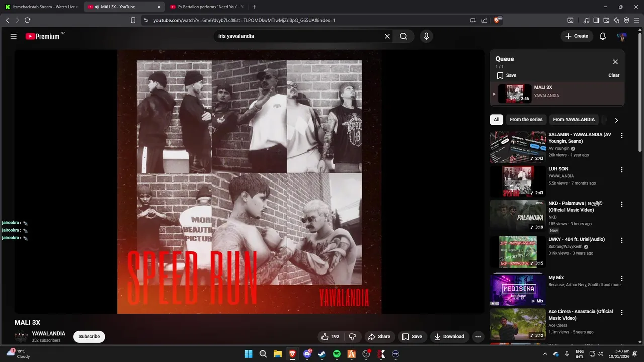This screenshot has width=644, height=362.
Task: Open Brave Shields lion icon
Action: pos(498,20)
